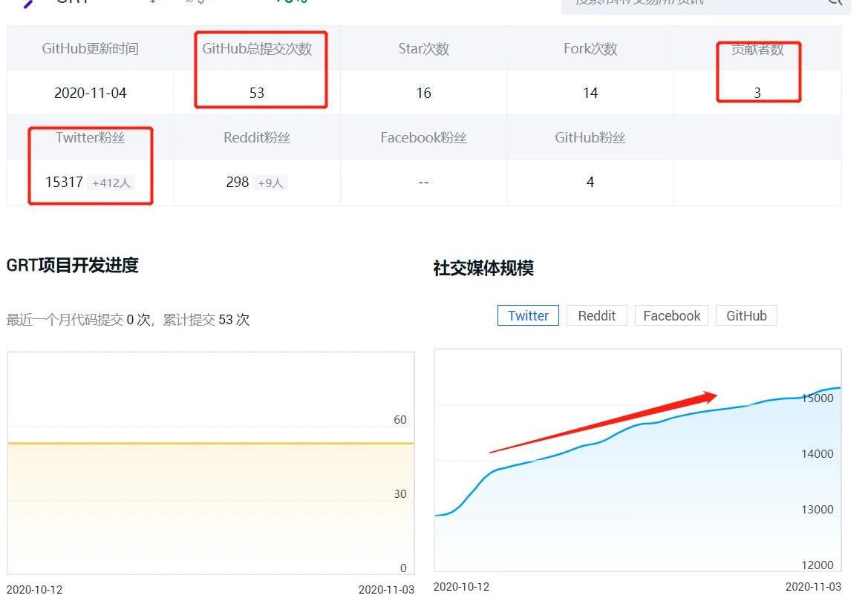Click the 贡献者数 value 3
The width and height of the screenshot is (868, 601).
(x=757, y=93)
